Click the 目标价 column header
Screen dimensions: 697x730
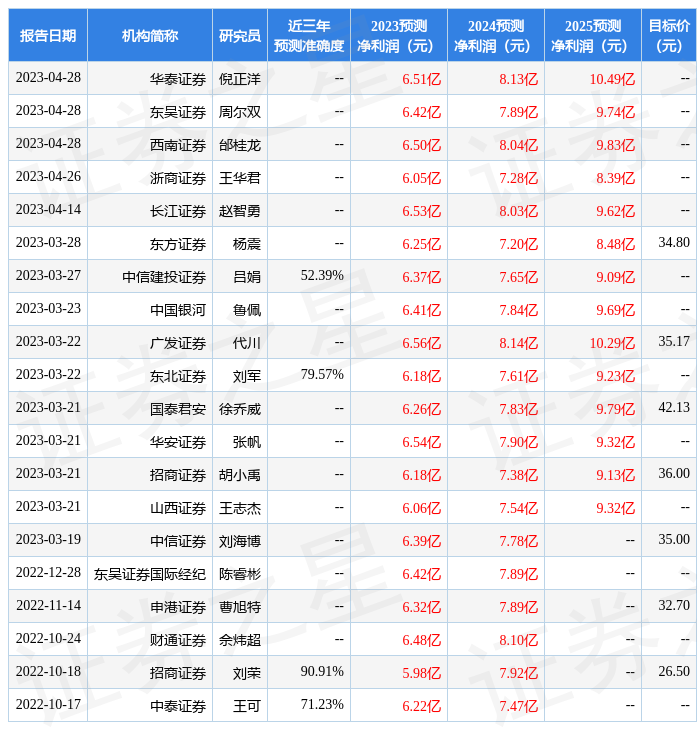669,35
